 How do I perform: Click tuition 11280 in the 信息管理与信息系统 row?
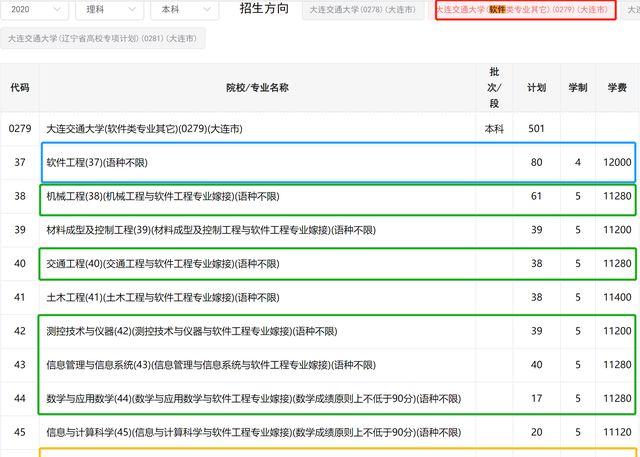(617, 365)
